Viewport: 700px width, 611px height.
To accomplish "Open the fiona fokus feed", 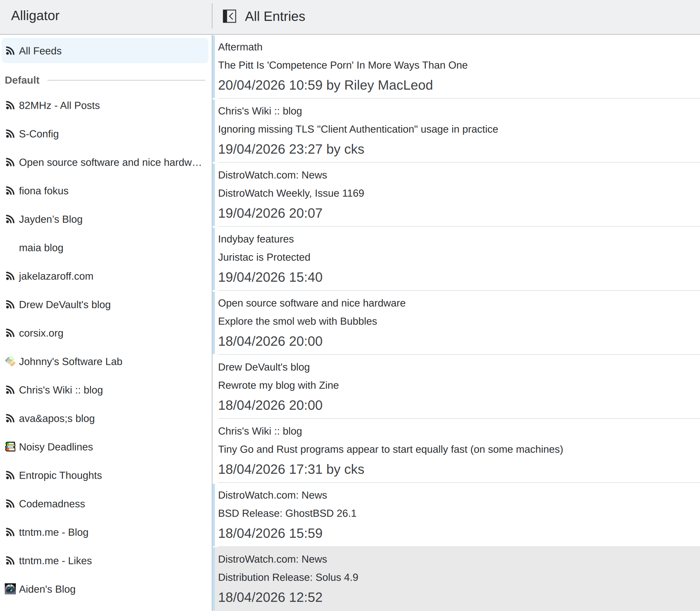I will [x=105, y=191].
